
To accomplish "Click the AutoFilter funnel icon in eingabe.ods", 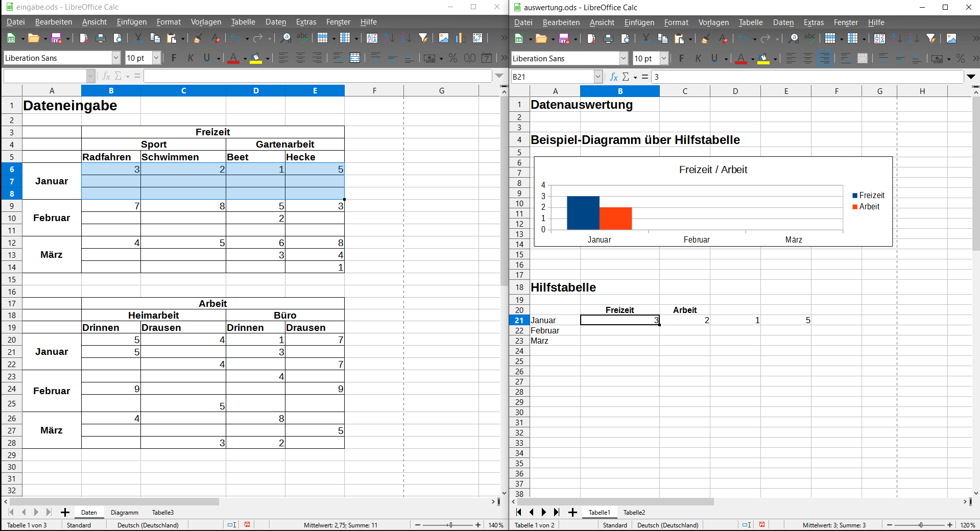I will pyautogui.click(x=423, y=38).
